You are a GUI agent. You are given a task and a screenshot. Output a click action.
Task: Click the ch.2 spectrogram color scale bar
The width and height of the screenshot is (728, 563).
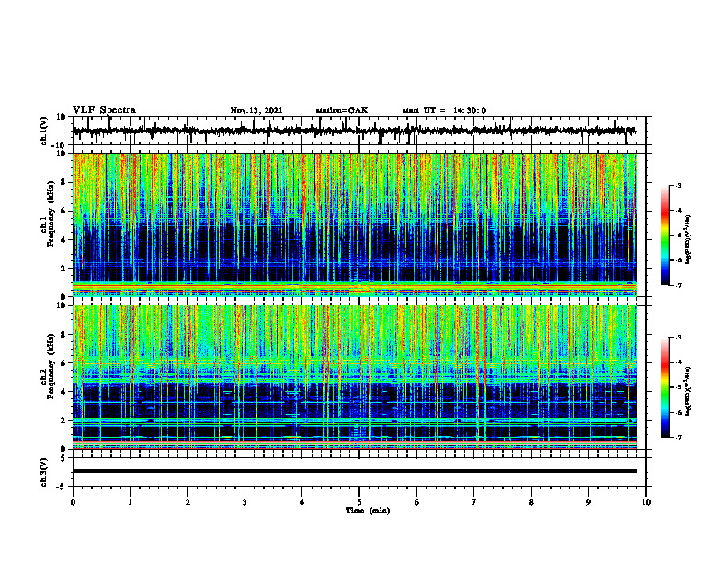tap(665, 387)
